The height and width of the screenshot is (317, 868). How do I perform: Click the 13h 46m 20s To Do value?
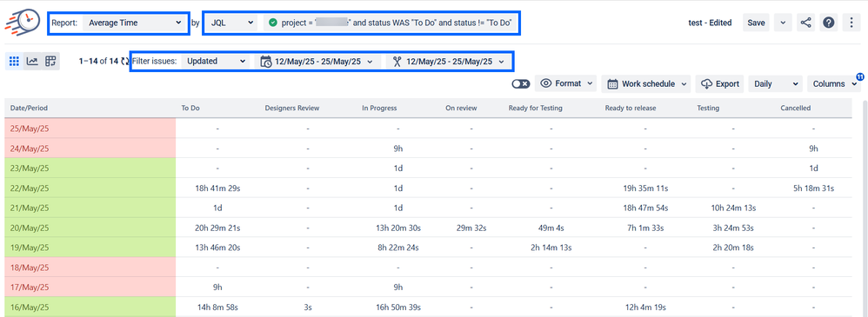(217, 248)
